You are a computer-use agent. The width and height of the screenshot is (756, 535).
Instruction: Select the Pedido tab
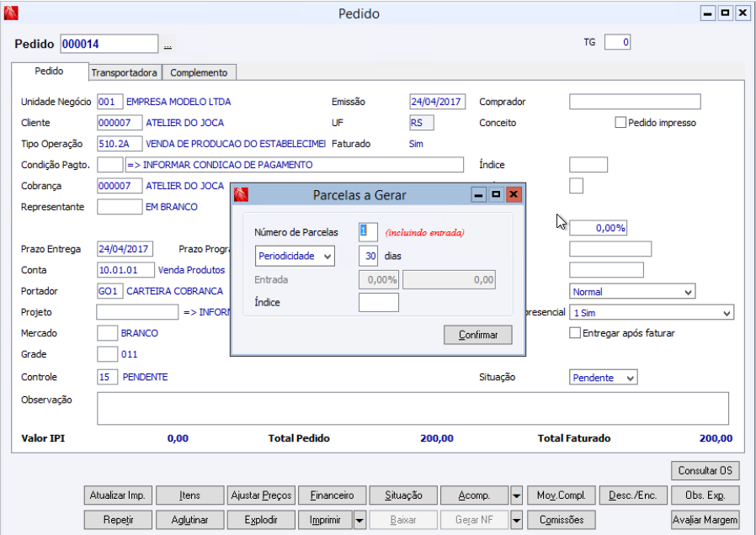[x=49, y=71]
